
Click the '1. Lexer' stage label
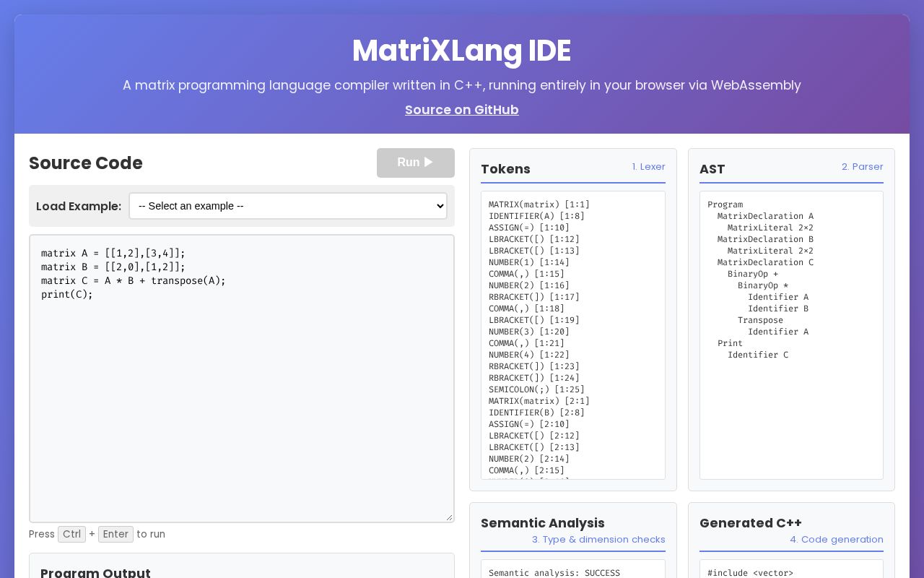tap(648, 167)
